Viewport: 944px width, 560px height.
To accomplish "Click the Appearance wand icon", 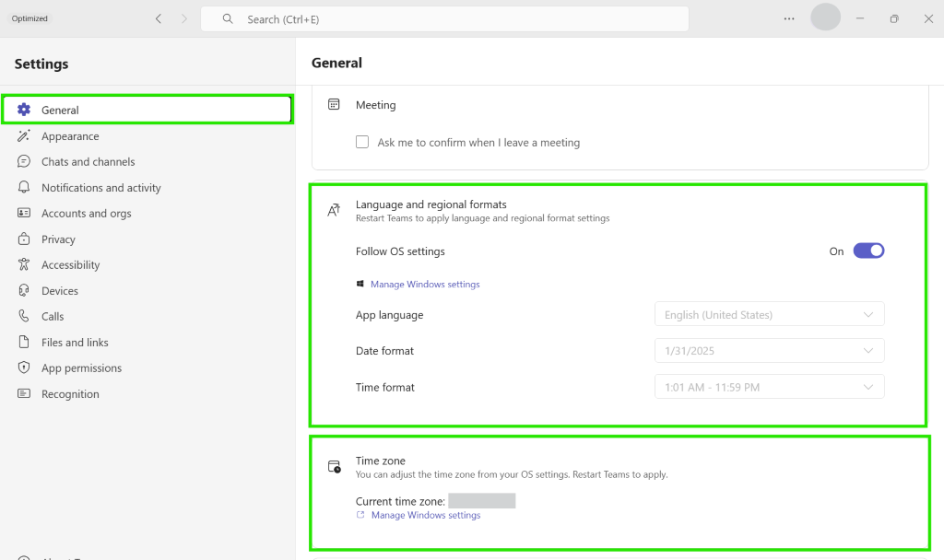I will pyautogui.click(x=23, y=136).
